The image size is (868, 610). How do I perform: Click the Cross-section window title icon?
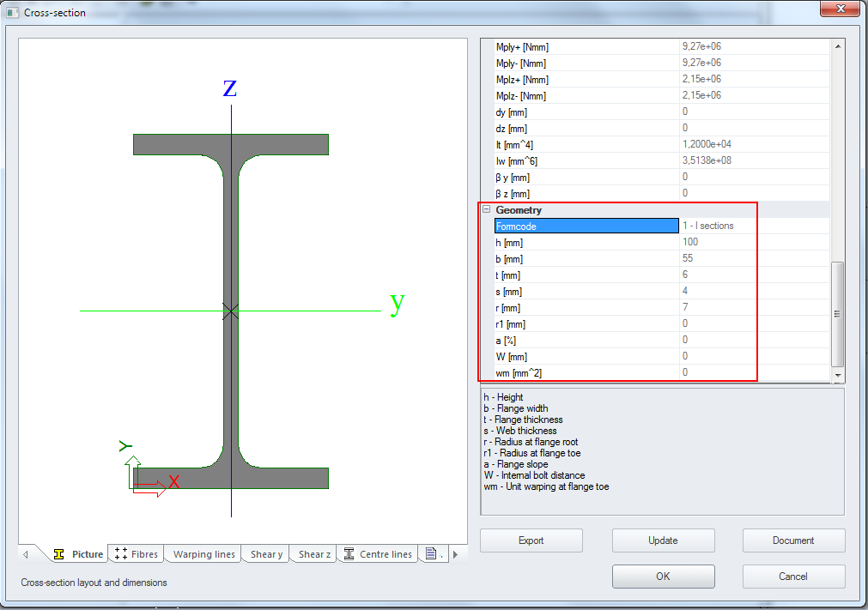12,12
